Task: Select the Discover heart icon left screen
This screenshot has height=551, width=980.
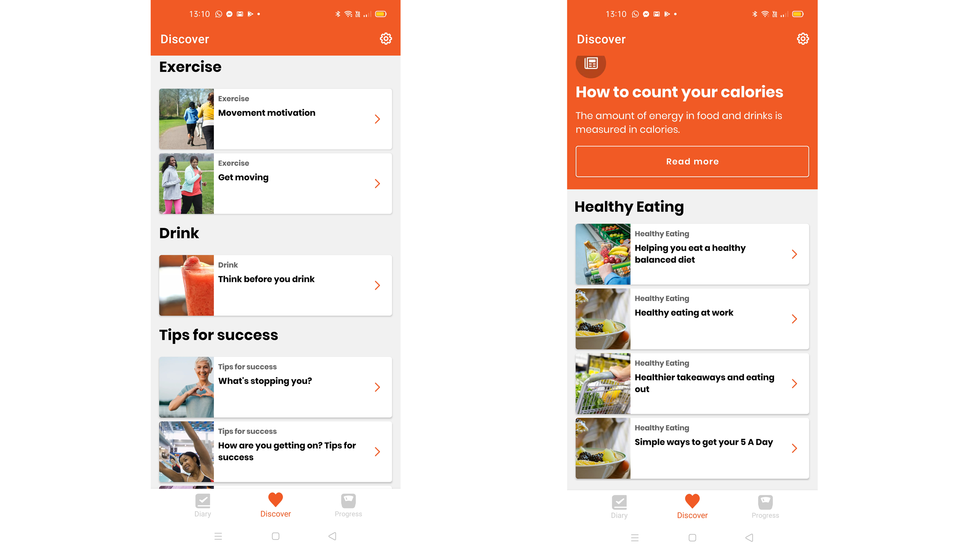Action: (275, 501)
